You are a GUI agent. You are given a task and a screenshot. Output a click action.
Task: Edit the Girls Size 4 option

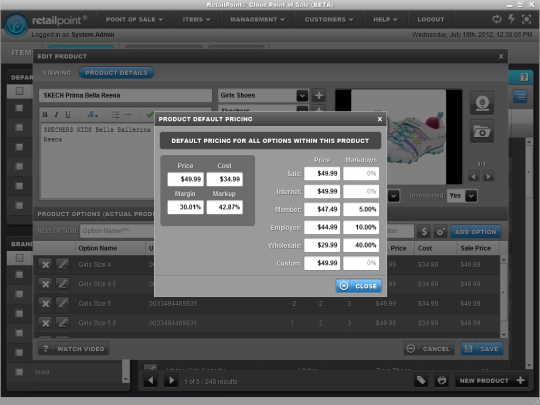[62, 265]
